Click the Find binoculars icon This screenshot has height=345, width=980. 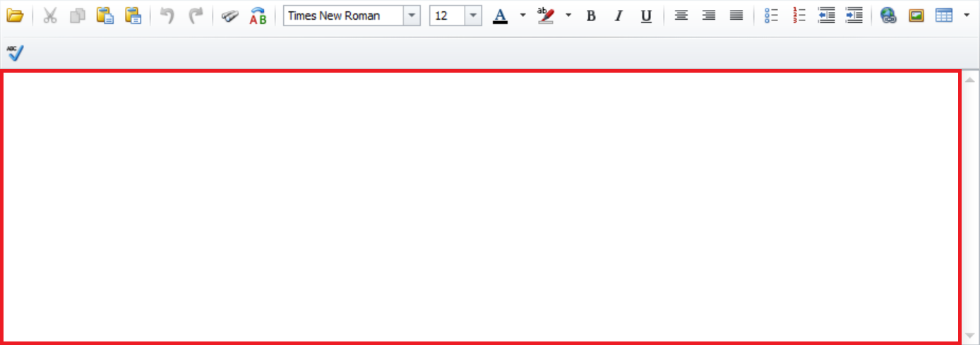pos(229,16)
